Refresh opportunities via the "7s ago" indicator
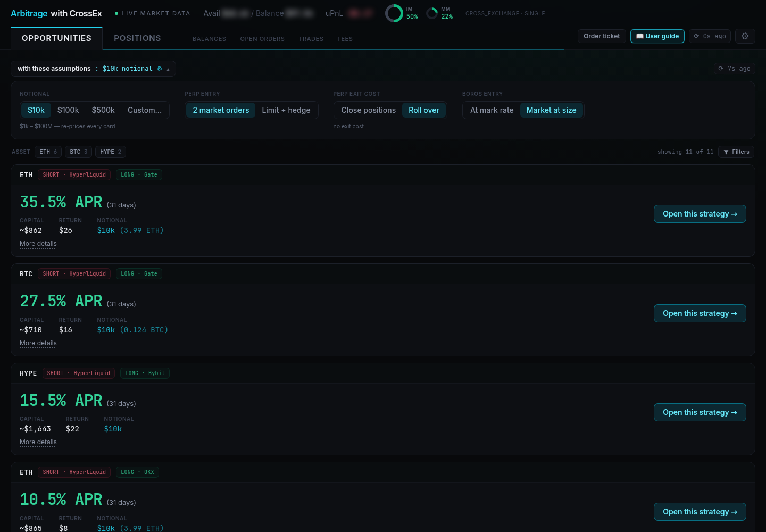 [x=734, y=69]
